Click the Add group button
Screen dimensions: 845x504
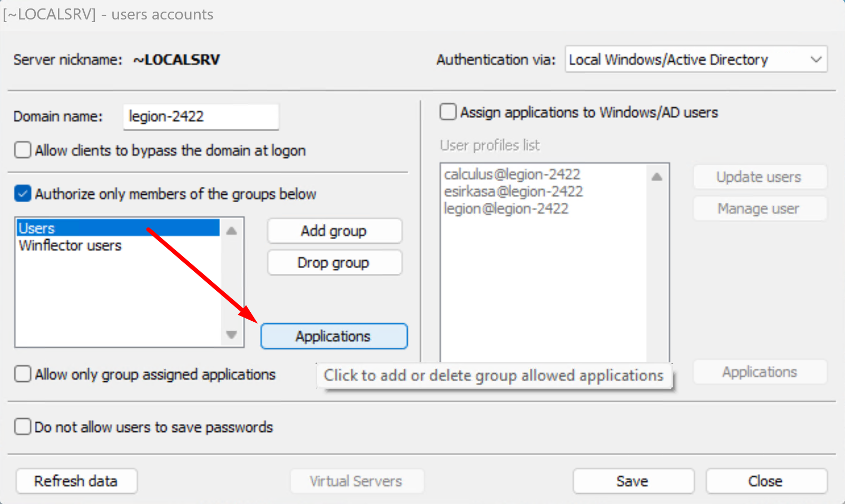[334, 231]
